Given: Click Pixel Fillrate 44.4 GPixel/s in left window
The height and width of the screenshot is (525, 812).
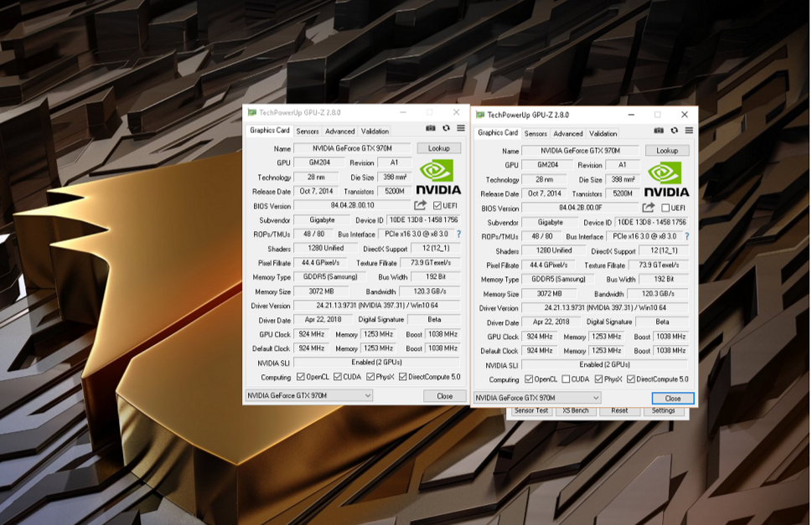Looking at the screenshot, I should tap(321, 263).
